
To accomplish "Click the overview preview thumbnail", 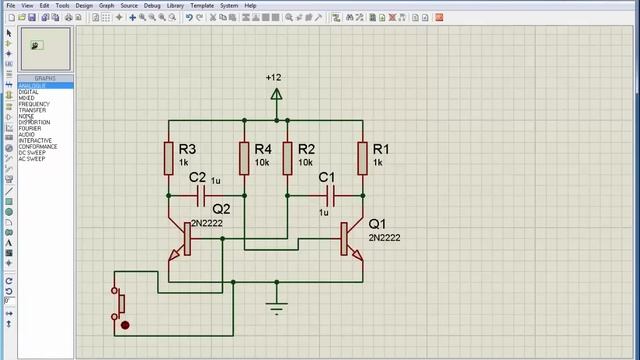I will click(46, 49).
